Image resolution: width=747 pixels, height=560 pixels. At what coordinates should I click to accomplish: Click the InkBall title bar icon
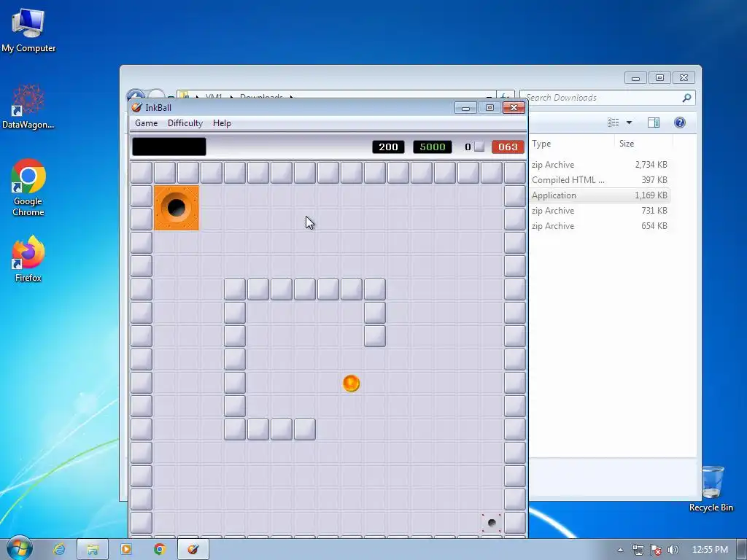136,108
